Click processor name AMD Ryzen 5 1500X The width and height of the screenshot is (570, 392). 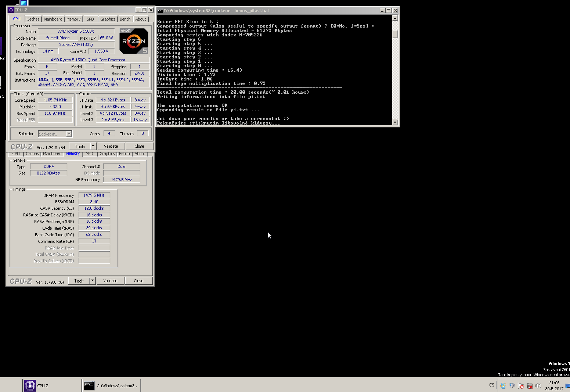[x=76, y=31]
